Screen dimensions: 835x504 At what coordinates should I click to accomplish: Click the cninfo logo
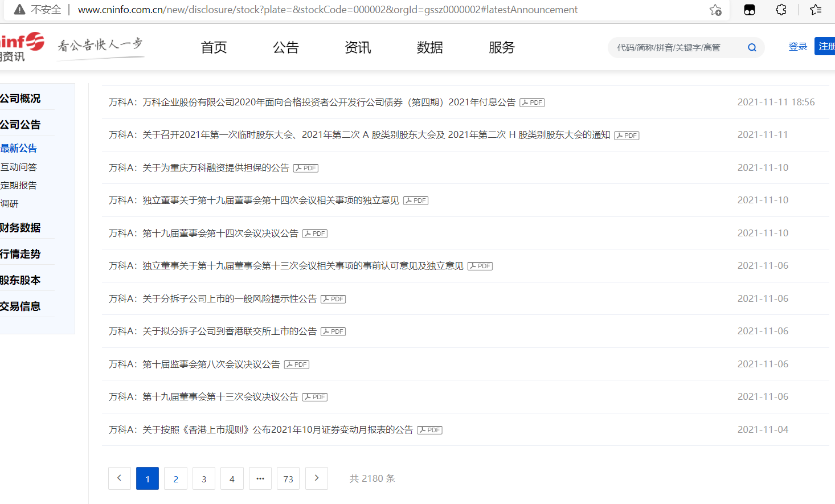pos(22,47)
